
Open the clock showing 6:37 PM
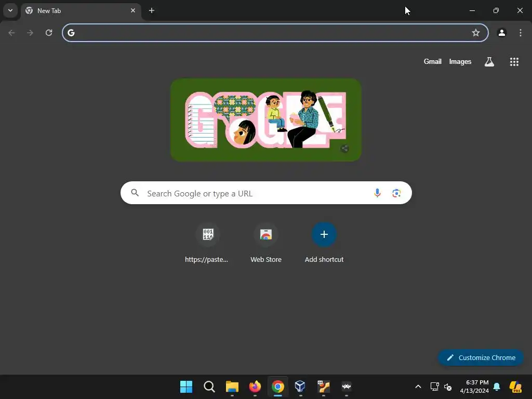pos(474,387)
